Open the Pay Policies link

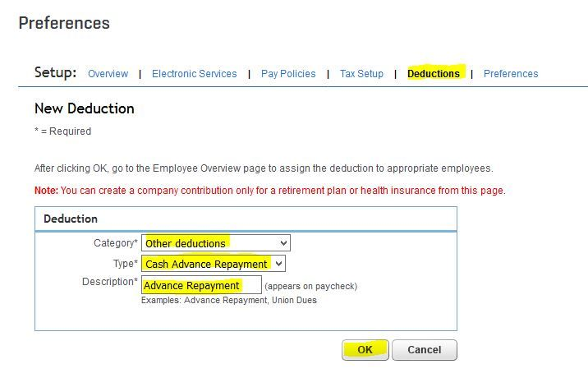(288, 74)
